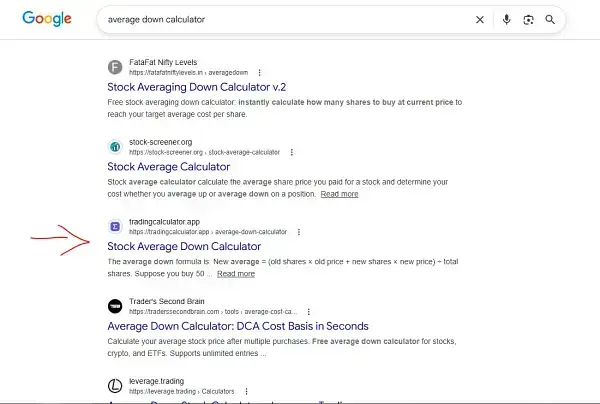Open three-dot menu for leverage.trading result

coord(246,391)
